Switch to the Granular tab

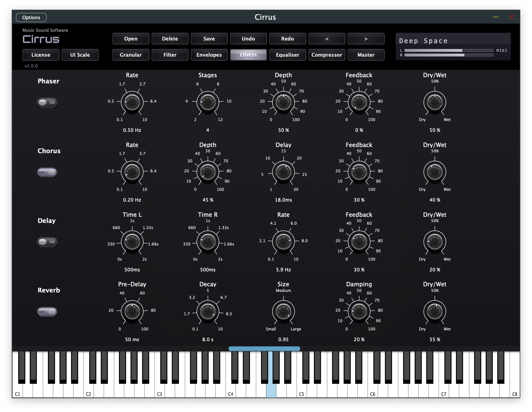[x=131, y=55]
